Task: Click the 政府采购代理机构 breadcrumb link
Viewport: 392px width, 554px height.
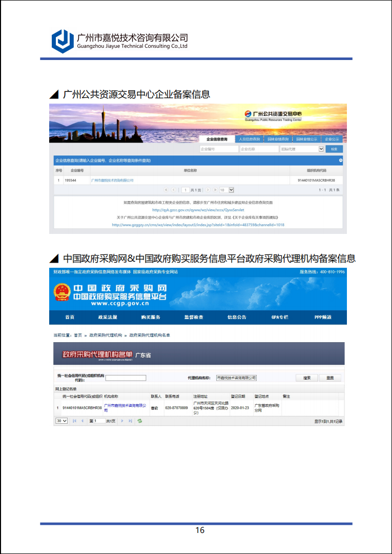Action: [106, 335]
